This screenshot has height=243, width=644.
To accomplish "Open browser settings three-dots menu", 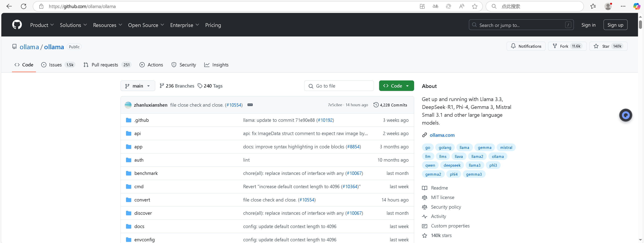I will coord(623,7).
